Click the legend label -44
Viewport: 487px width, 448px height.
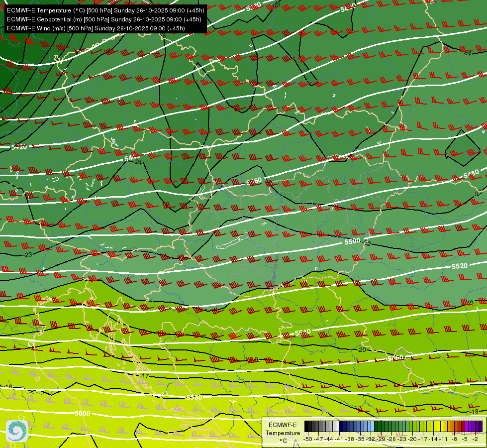pos(329,439)
